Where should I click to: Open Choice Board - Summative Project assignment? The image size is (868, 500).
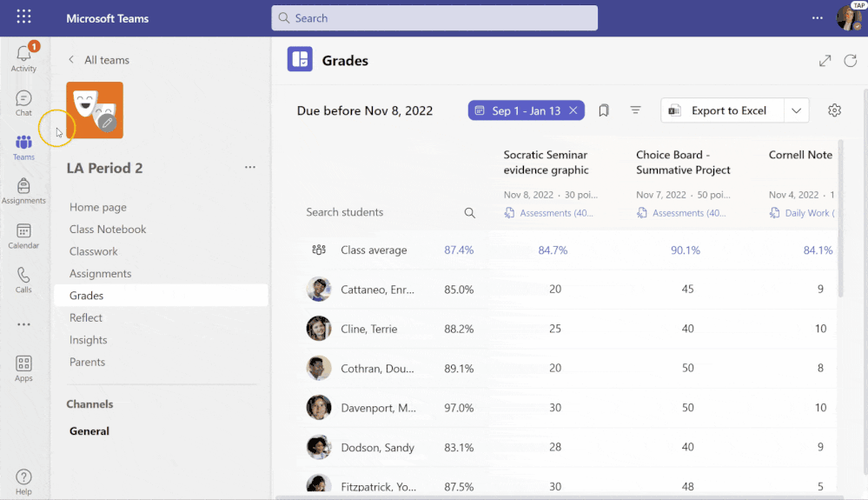(683, 163)
